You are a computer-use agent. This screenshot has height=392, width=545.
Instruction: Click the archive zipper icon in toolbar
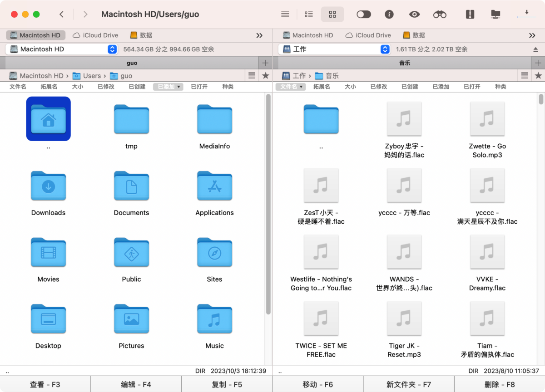470,15
